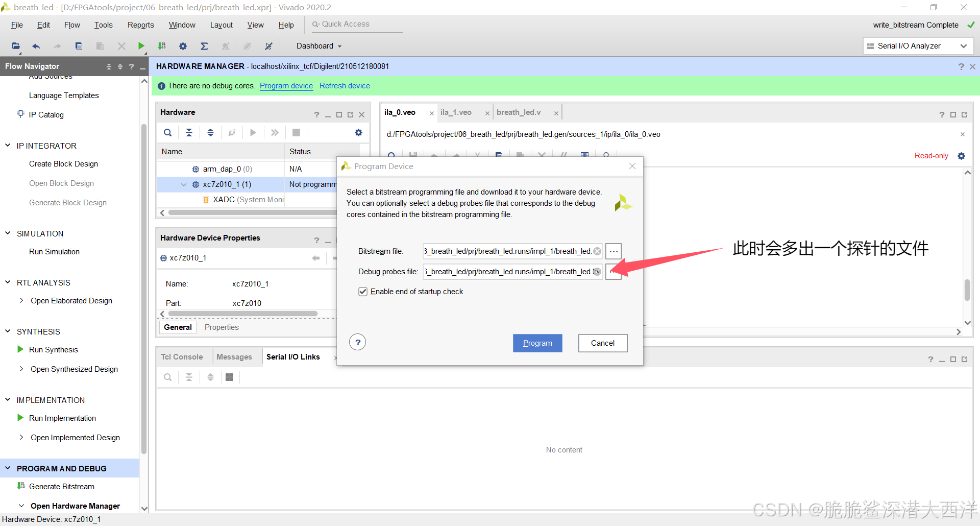
Task: Click the Undo arrow in main toolbar
Action: pos(36,46)
